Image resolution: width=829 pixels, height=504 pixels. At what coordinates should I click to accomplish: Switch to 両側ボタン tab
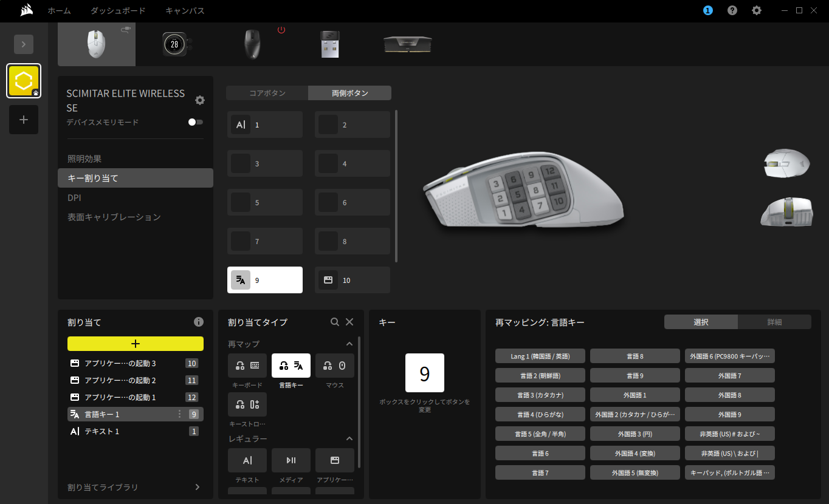click(350, 93)
